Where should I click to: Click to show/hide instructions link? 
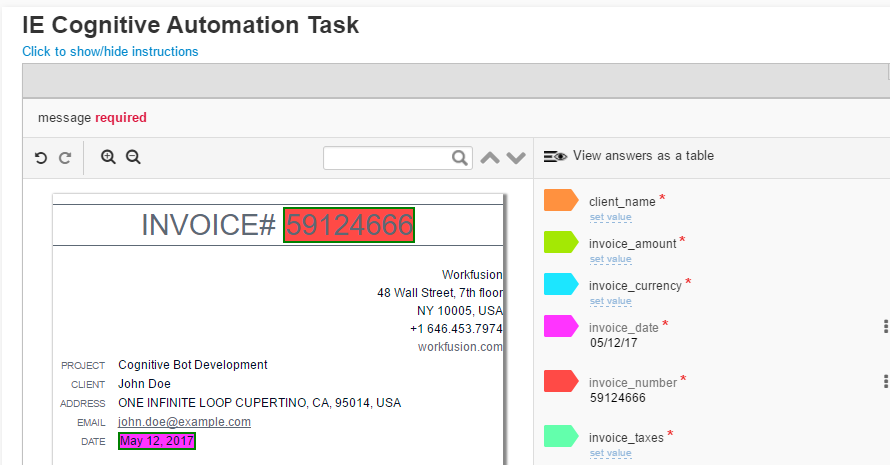(x=110, y=51)
